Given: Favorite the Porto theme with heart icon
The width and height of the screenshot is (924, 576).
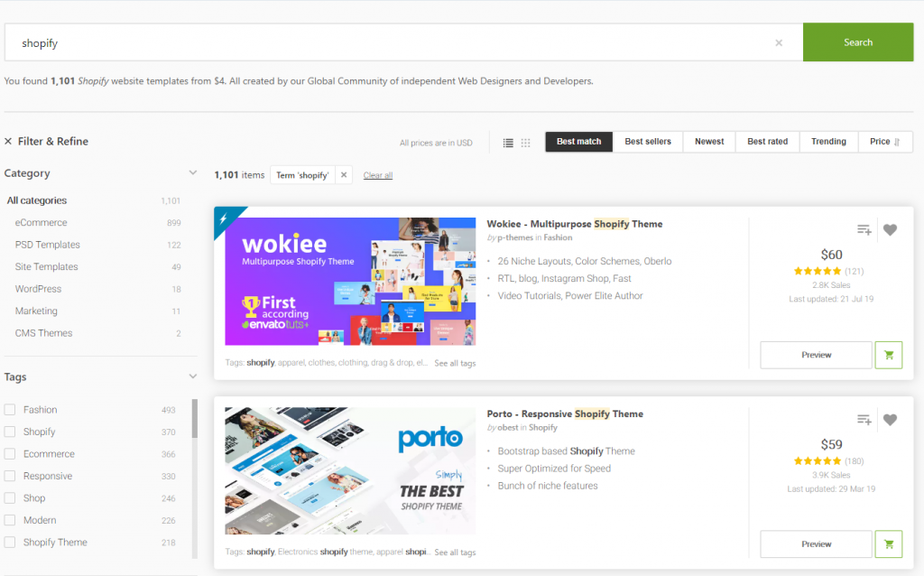Looking at the screenshot, I should [890, 420].
